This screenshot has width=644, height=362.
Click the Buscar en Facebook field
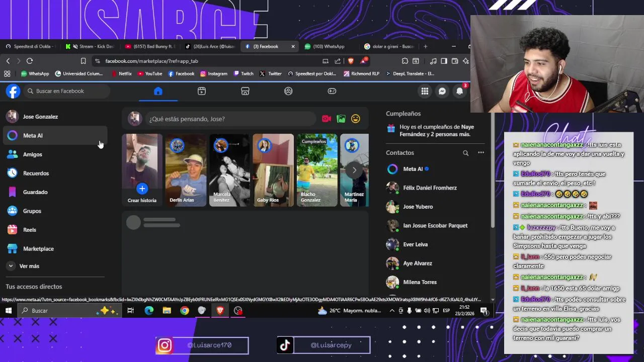coord(66,91)
